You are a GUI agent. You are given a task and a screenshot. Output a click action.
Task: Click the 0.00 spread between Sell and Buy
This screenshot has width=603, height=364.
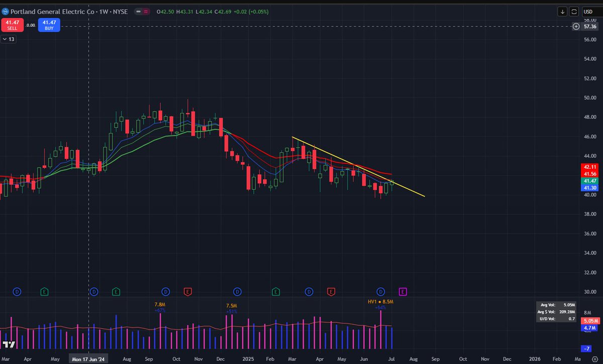[x=30, y=25]
